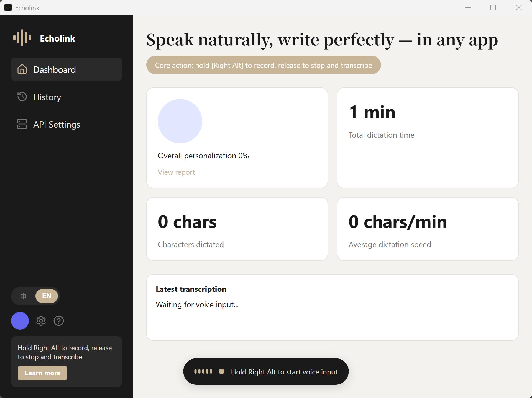Image resolution: width=532 pixels, height=398 pixels.
Task: Switch language to Chinese (中)
Action: [24, 296]
